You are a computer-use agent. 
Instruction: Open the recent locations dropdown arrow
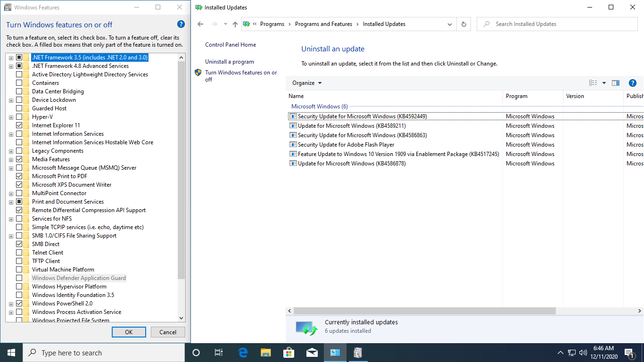pos(225,24)
